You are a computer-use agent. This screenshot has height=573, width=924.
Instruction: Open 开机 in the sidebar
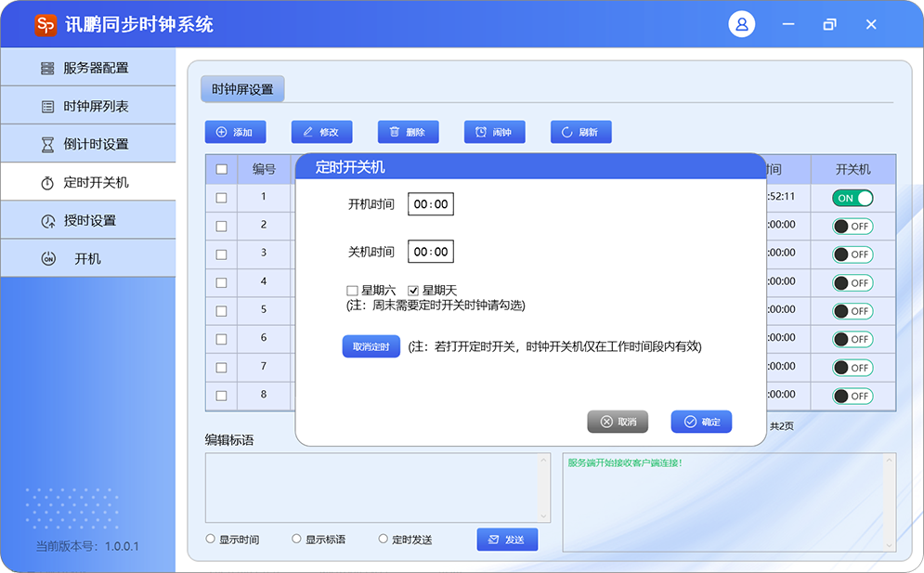(x=88, y=258)
